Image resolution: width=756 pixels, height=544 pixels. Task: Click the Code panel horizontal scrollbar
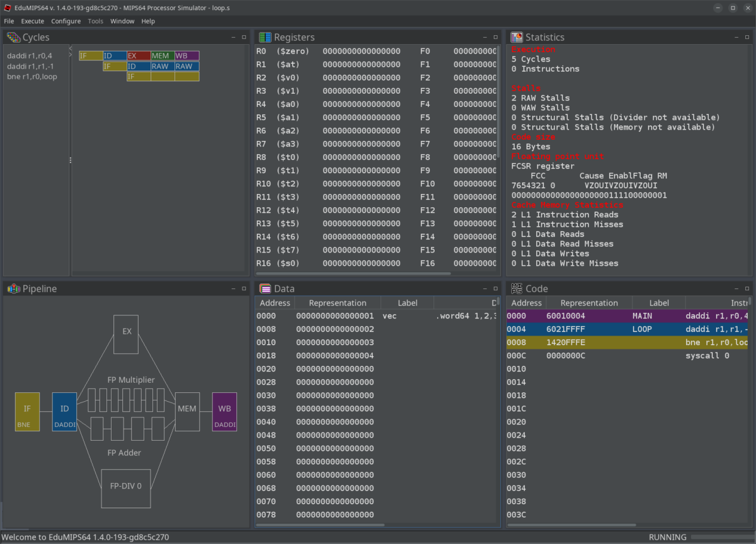coord(571,524)
